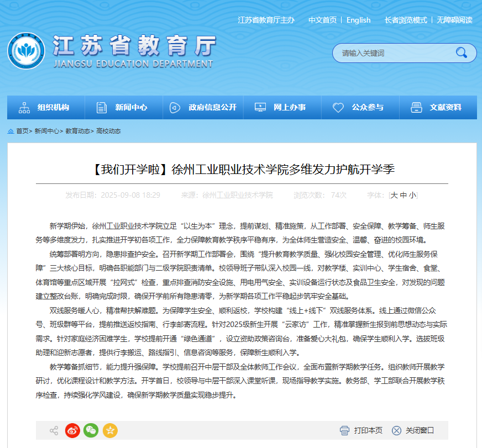Open 无障碍阅读 mode
Viewport: 482px width, 448px height.
[x=455, y=20]
